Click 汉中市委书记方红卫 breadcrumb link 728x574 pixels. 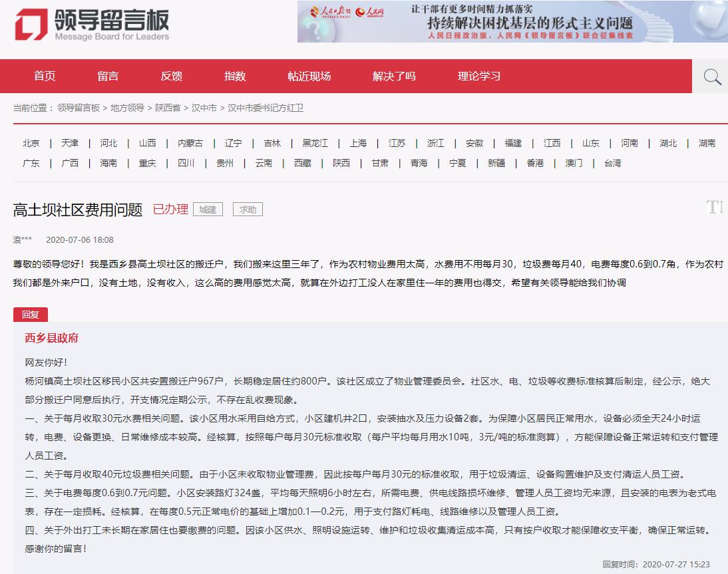(x=266, y=108)
